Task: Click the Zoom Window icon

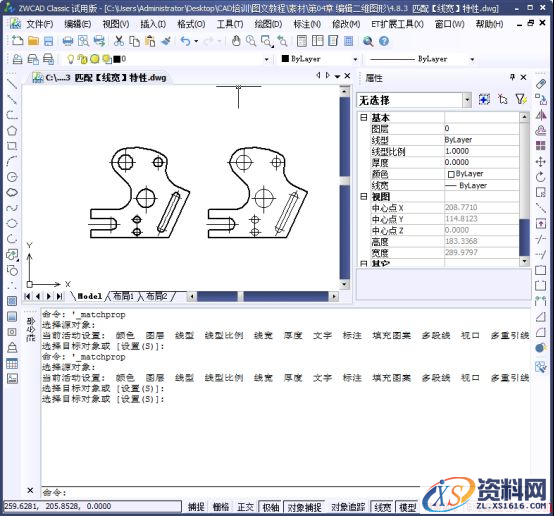Action: coord(267,41)
